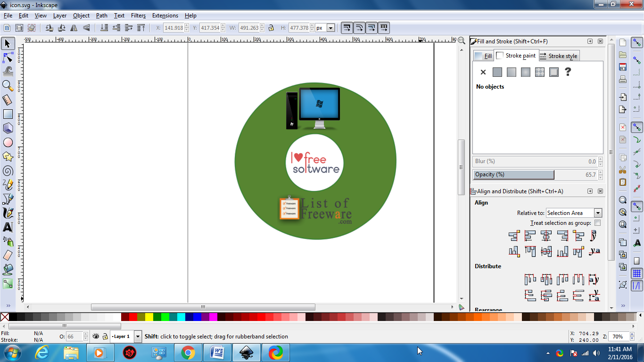Toggle grid snapping in snap bar
The width and height of the screenshot is (644, 362).
click(637, 273)
